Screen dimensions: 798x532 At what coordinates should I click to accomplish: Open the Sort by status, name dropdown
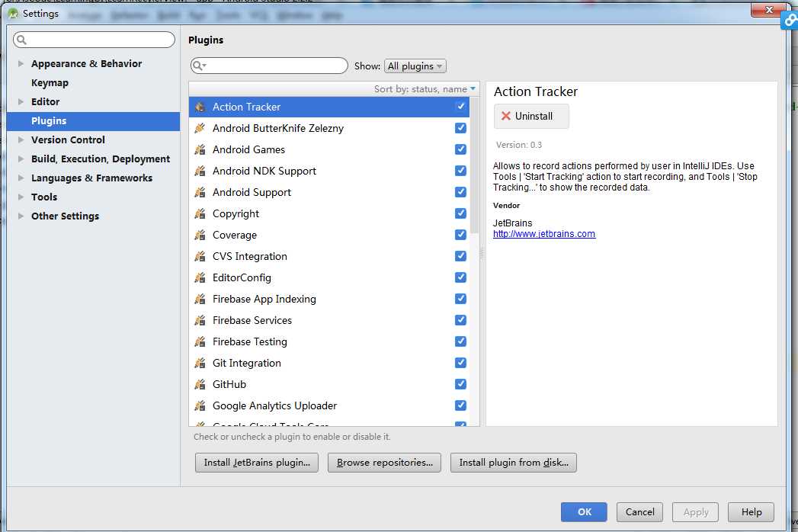pyautogui.click(x=425, y=89)
